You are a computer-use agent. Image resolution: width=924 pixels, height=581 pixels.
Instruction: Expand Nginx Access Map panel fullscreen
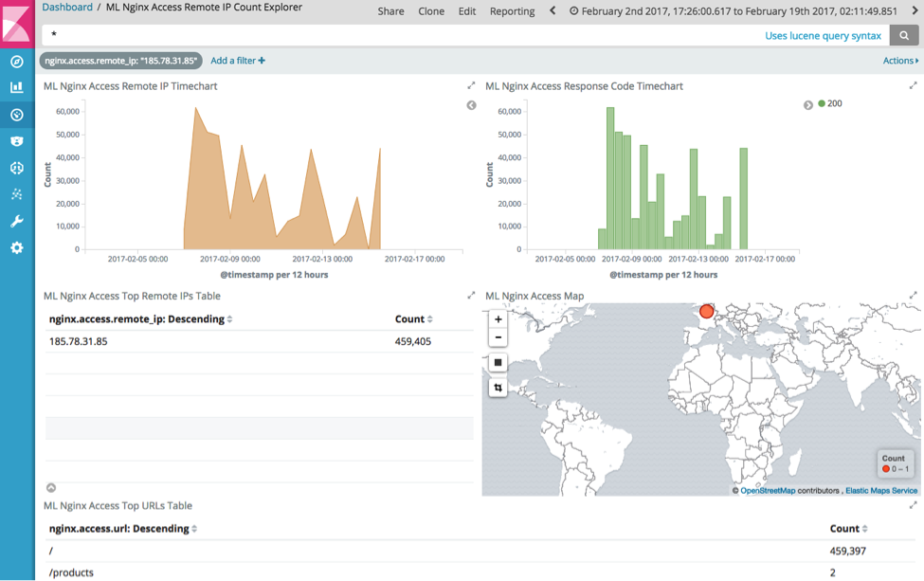coord(913,295)
